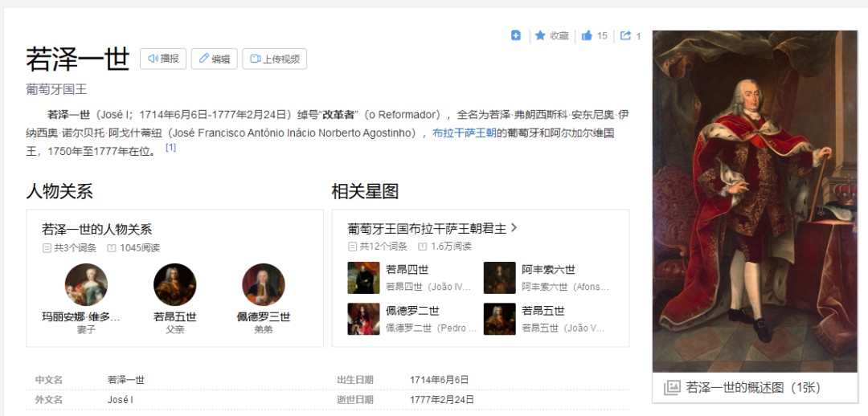Click the 编辑 edit button
868x416 pixels.
(x=215, y=59)
